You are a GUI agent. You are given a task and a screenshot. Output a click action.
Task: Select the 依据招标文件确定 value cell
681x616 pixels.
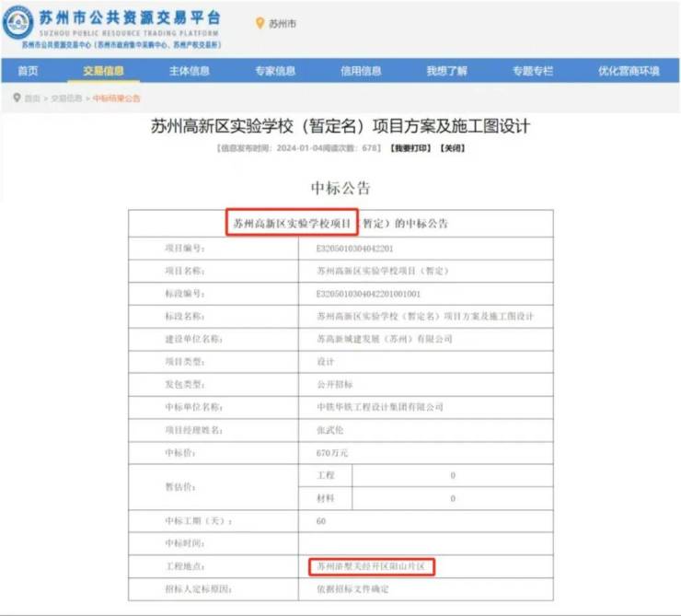[426, 589]
